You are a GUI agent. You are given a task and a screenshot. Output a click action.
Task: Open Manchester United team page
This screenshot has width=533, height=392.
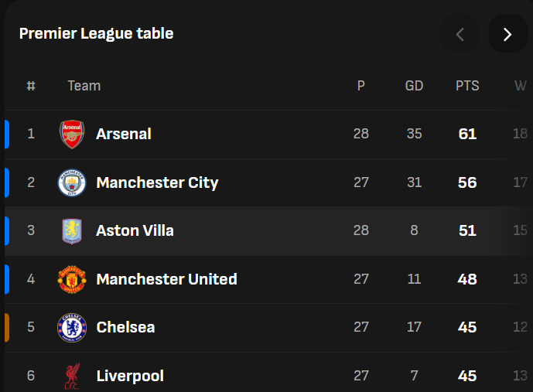[x=166, y=280]
